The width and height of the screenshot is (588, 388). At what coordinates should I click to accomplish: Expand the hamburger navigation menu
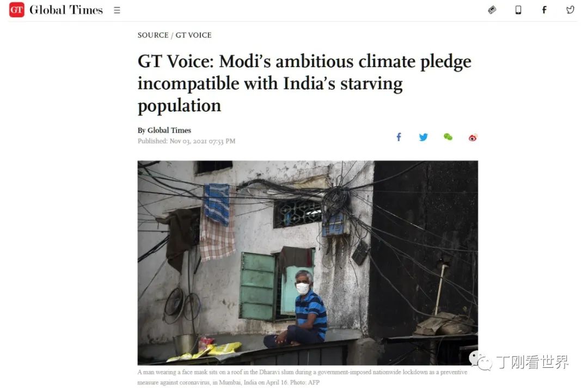tap(117, 10)
